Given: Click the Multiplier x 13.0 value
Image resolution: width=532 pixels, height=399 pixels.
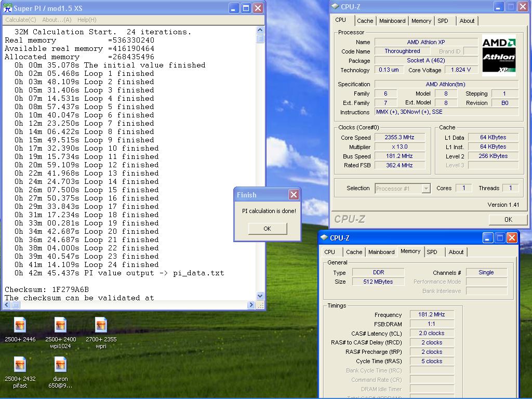Looking at the screenshot, I should tap(400, 147).
